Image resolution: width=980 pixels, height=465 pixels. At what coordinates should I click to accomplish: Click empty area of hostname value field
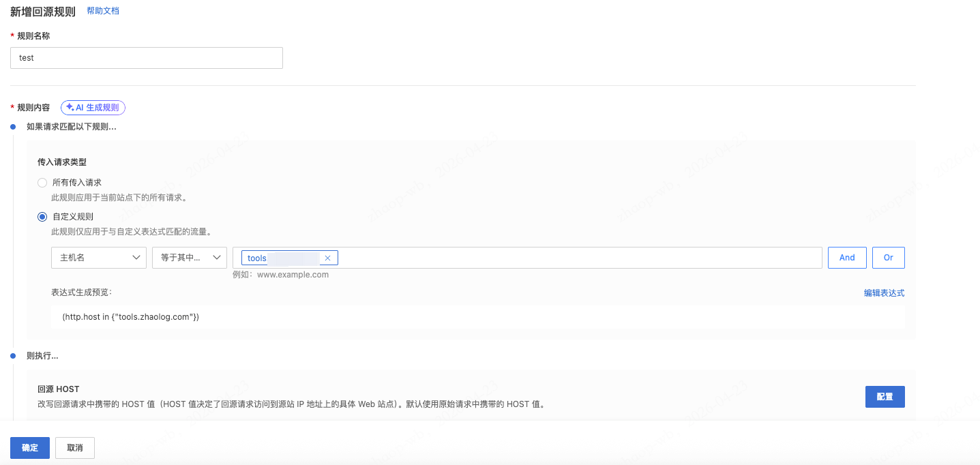(x=580, y=258)
